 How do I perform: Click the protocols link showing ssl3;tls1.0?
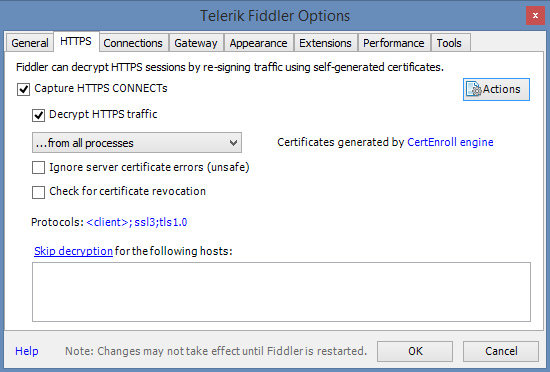[137, 222]
